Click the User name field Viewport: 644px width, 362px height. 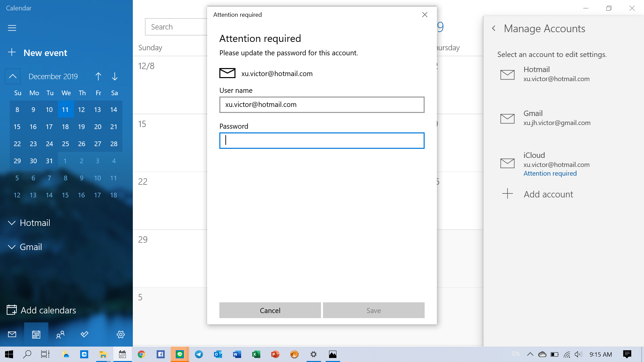pos(322,105)
